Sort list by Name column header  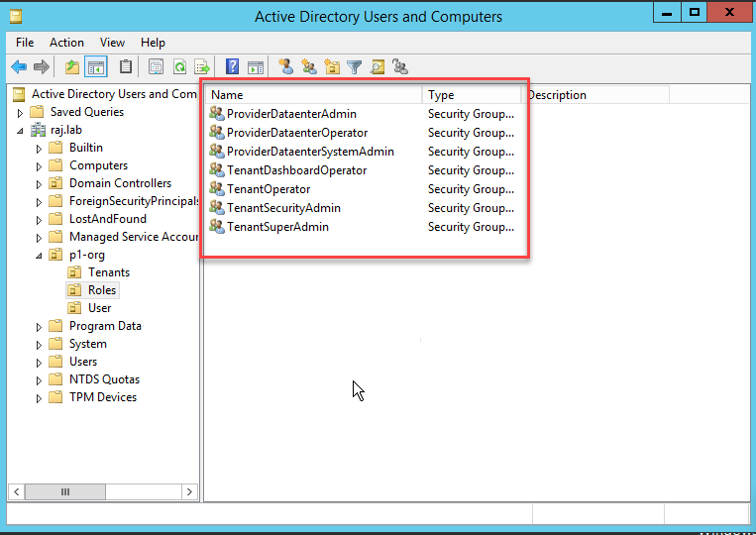click(313, 95)
